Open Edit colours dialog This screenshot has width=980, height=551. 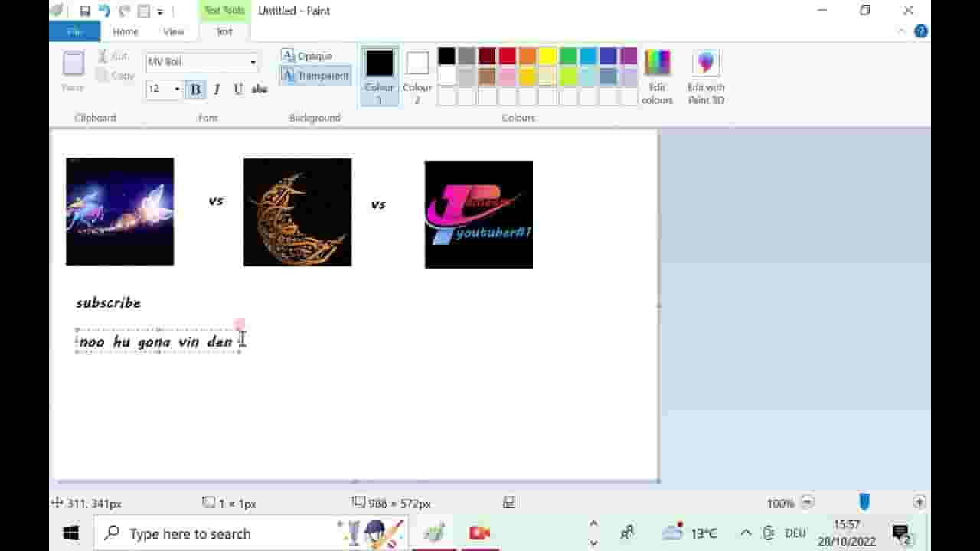(657, 77)
